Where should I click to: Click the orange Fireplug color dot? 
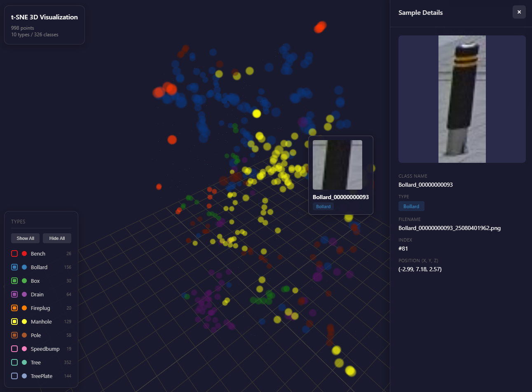[x=24, y=308]
